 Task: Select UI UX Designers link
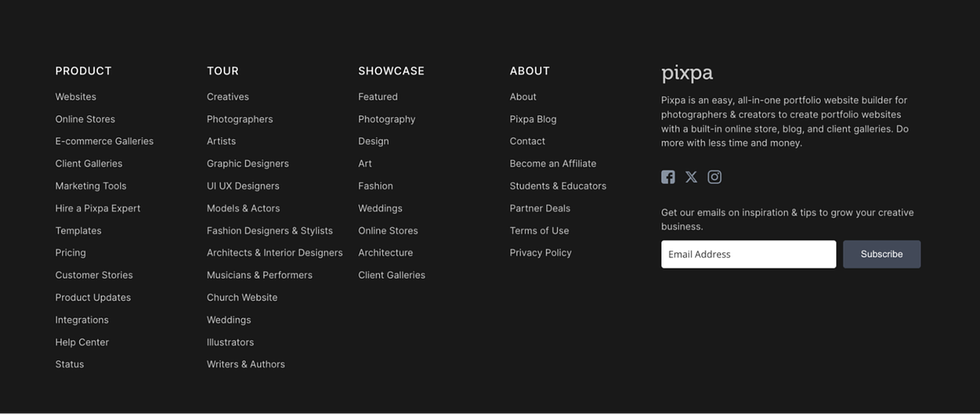pos(243,186)
